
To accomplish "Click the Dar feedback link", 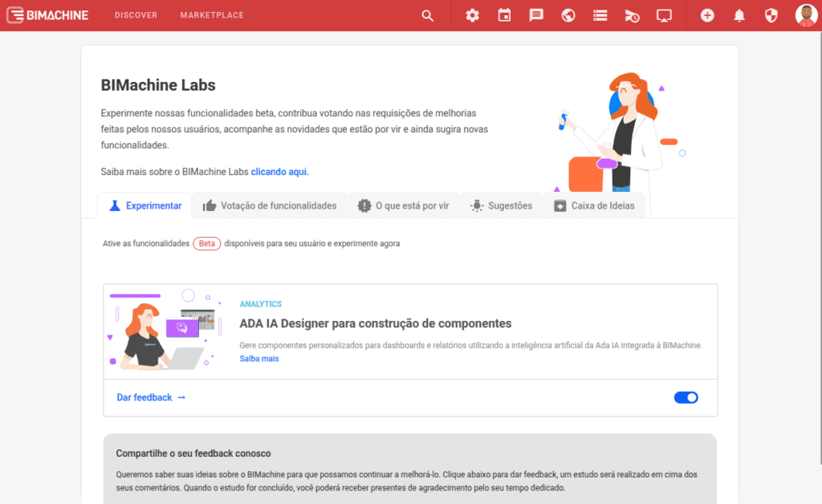I will [x=151, y=397].
